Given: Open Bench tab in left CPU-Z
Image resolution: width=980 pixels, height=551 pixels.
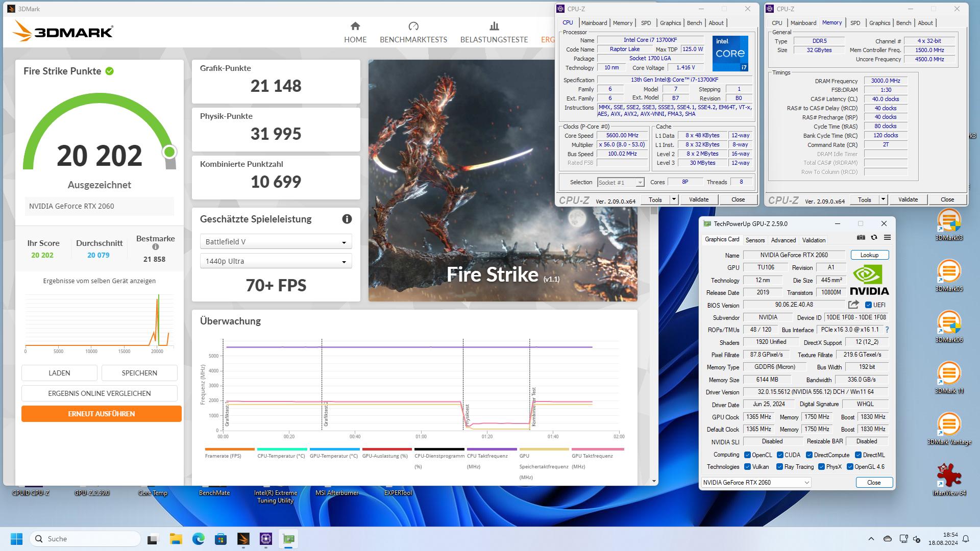Looking at the screenshot, I should click(x=694, y=23).
